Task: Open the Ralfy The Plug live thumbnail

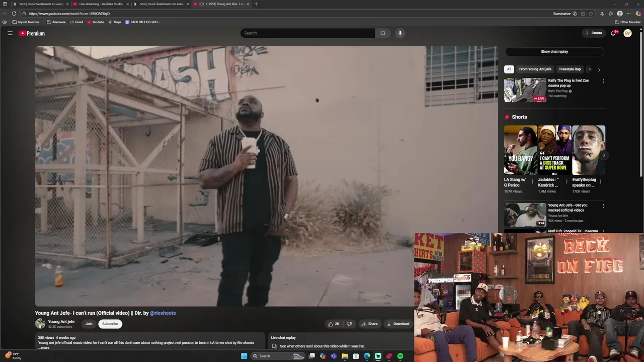Action: click(x=525, y=90)
